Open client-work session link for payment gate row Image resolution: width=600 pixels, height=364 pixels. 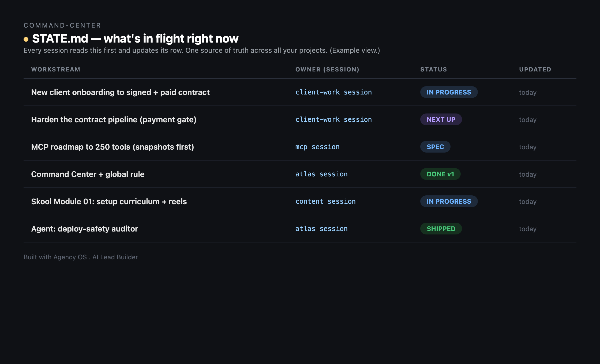click(x=333, y=119)
